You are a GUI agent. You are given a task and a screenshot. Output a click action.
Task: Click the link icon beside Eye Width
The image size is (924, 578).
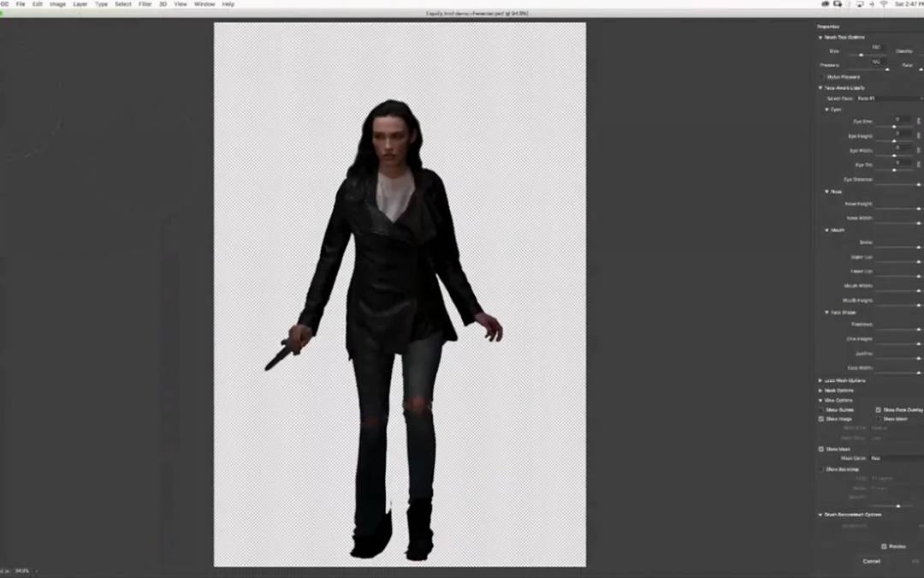click(x=919, y=150)
